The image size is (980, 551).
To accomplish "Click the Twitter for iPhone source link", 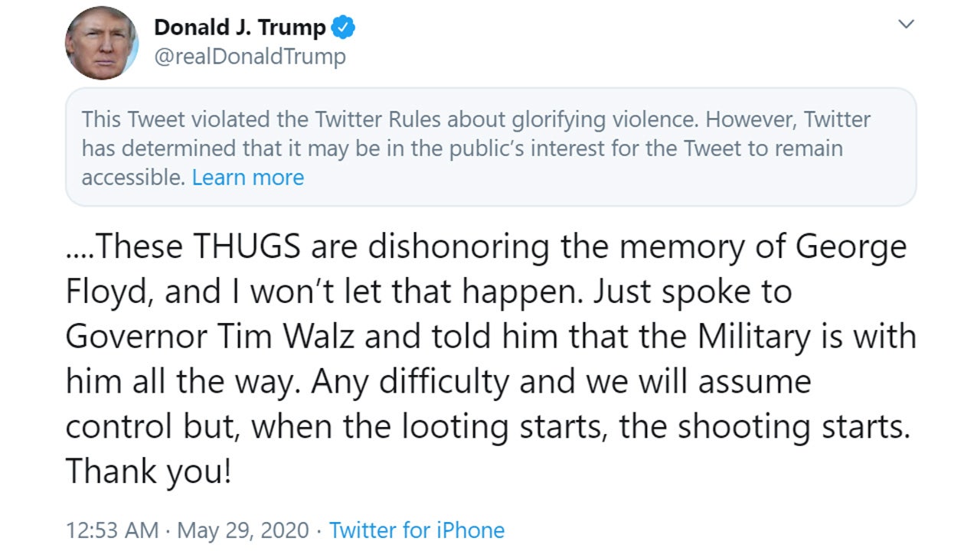I will point(416,530).
